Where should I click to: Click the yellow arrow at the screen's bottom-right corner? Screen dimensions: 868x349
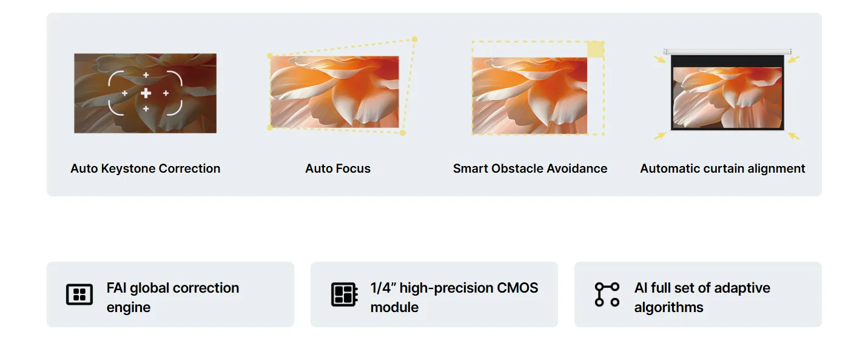(793, 136)
